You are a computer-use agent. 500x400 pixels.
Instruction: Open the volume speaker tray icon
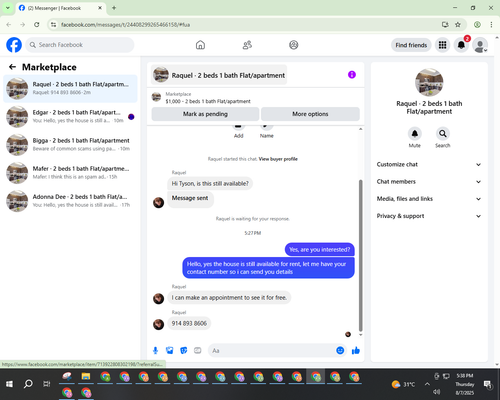click(x=437, y=392)
